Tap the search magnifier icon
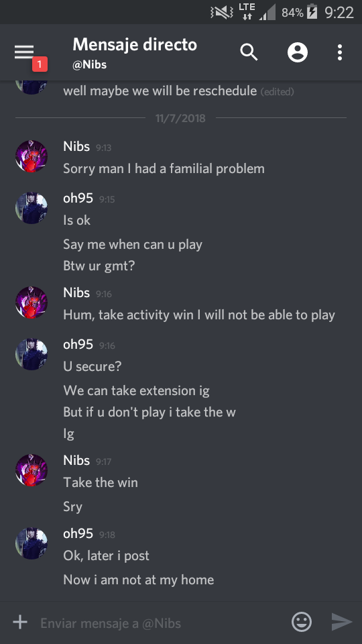362x644 pixels. coord(249,52)
